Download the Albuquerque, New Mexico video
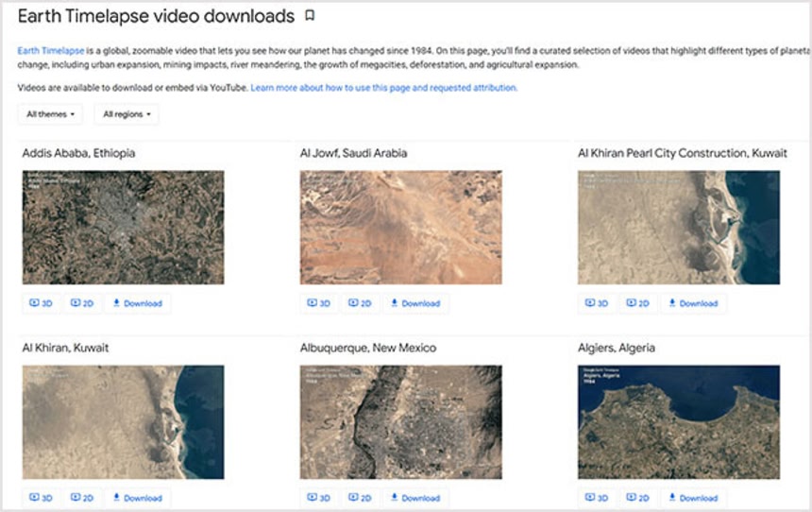This screenshot has width=812, height=512. (x=415, y=498)
